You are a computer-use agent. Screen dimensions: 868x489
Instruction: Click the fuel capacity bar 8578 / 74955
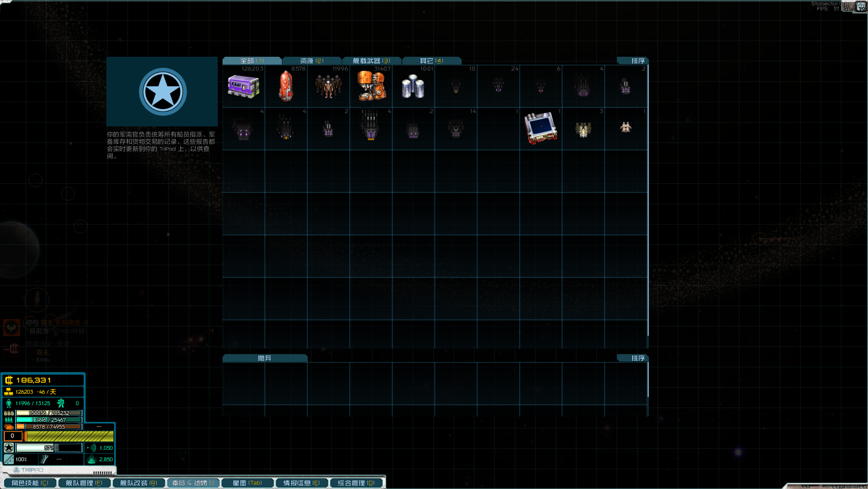[49, 427]
